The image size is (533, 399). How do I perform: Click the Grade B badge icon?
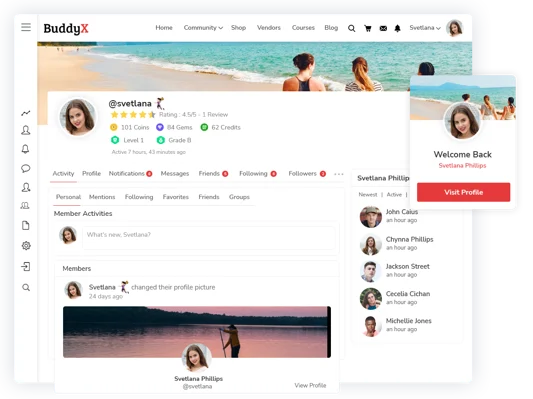[160, 140]
